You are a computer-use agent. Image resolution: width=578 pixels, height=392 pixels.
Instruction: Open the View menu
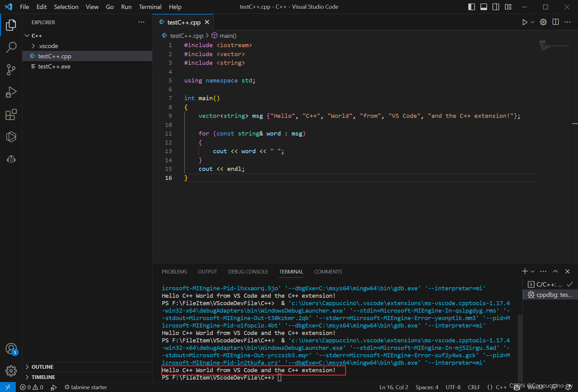tap(92, 7)
